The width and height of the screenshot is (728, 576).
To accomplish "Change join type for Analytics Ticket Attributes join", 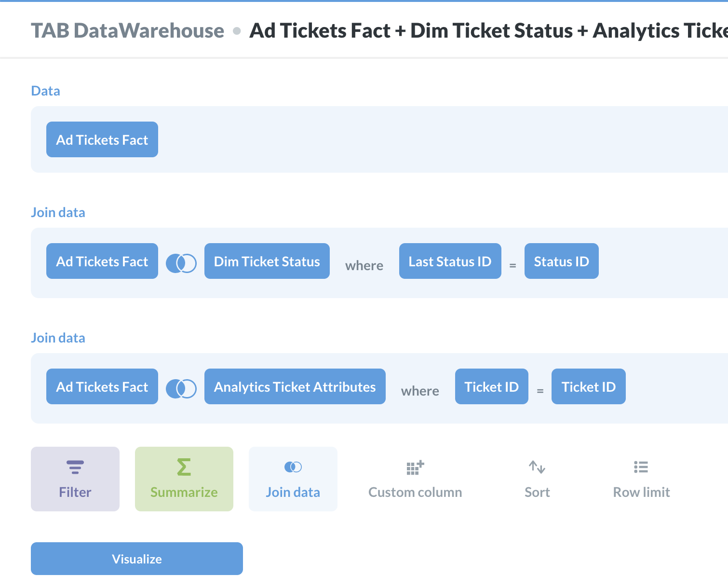I will 181,388.
